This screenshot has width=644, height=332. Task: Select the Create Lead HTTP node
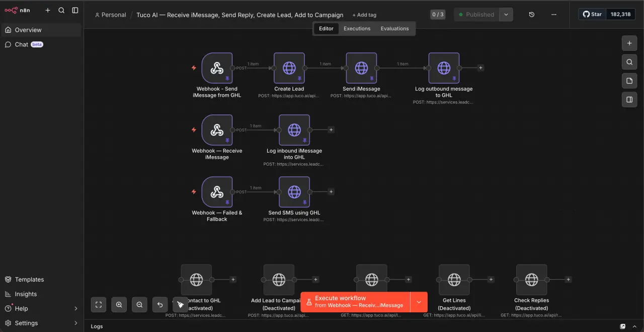289,68
